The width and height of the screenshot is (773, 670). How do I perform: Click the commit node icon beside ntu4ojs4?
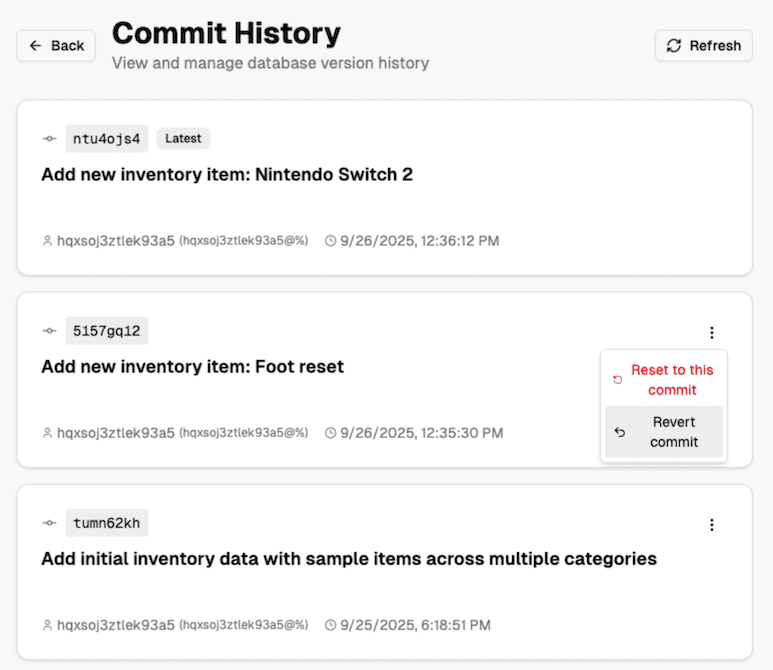tap(49, 139)
